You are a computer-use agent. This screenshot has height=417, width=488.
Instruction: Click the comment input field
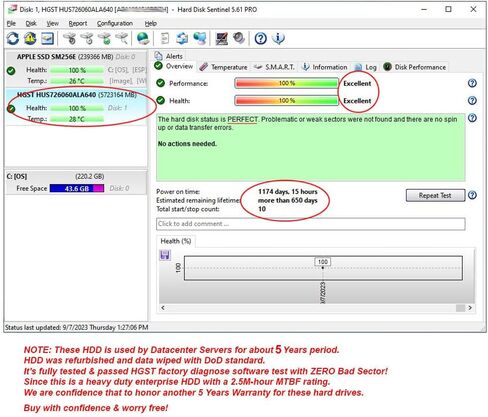311,224
